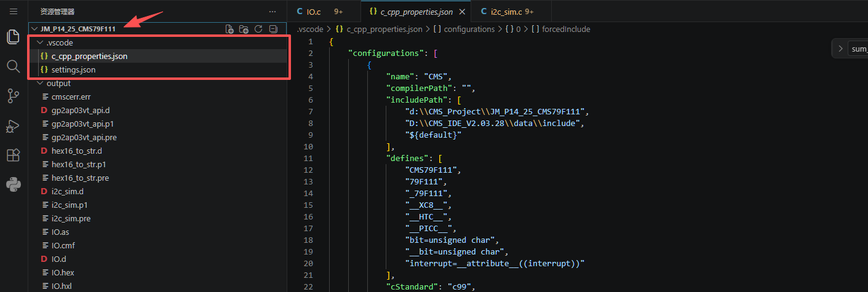Viewport: 868px width, 292px height.
Task: Open the Python view in the activity bar
Action: point(14,184)
